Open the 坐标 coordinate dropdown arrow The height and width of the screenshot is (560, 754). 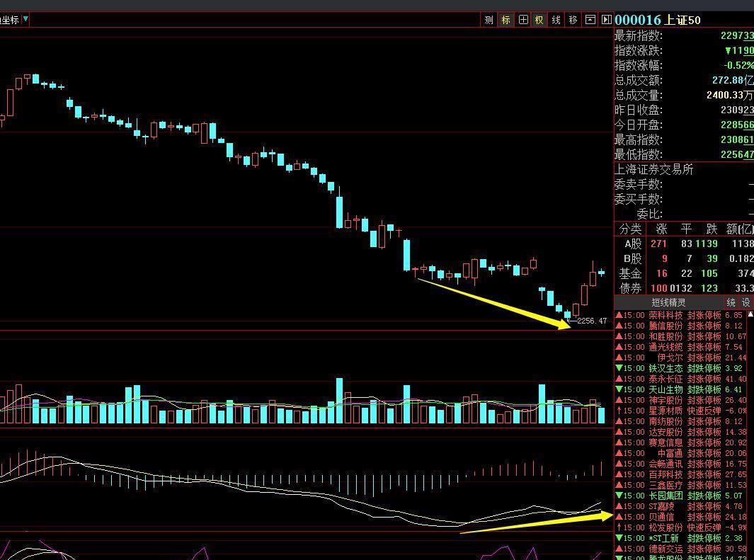(x=25, y=19)
